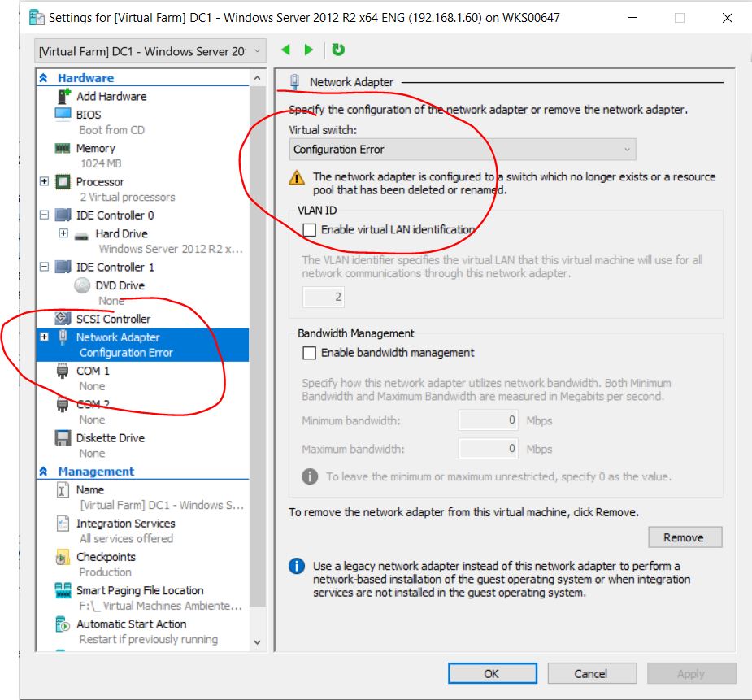
Task: Open the virtual machine selector dropdown
Action: pyautogui.click(x=150, y=51)
